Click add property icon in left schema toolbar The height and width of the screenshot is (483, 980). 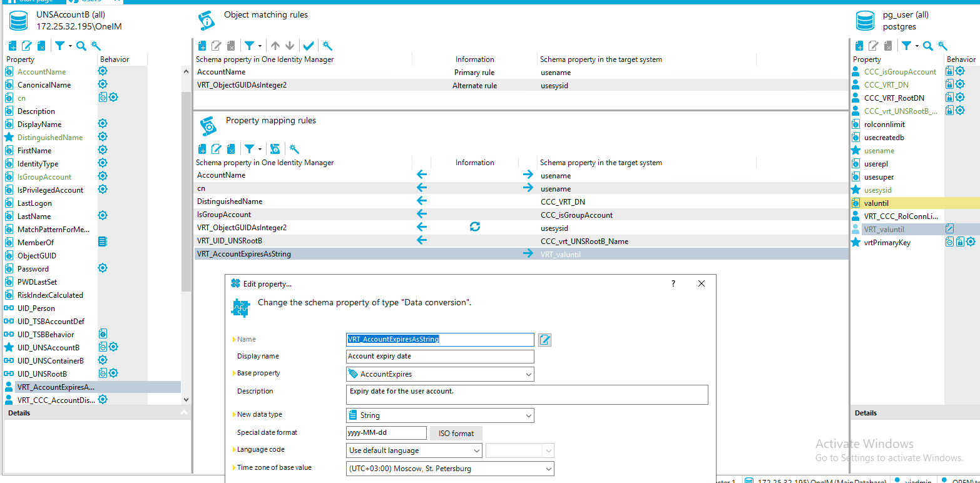pos(12,46)
